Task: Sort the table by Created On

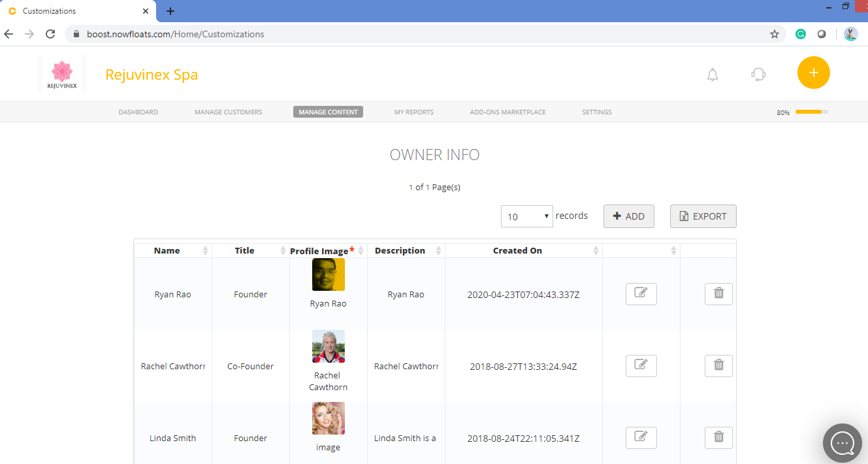Action: pyautogui.click(x=523, y=250)
